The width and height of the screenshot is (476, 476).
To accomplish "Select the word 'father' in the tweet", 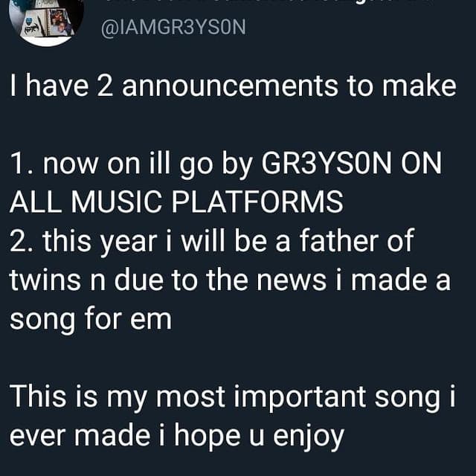I will pyautogui.click(x=338, y=241).
